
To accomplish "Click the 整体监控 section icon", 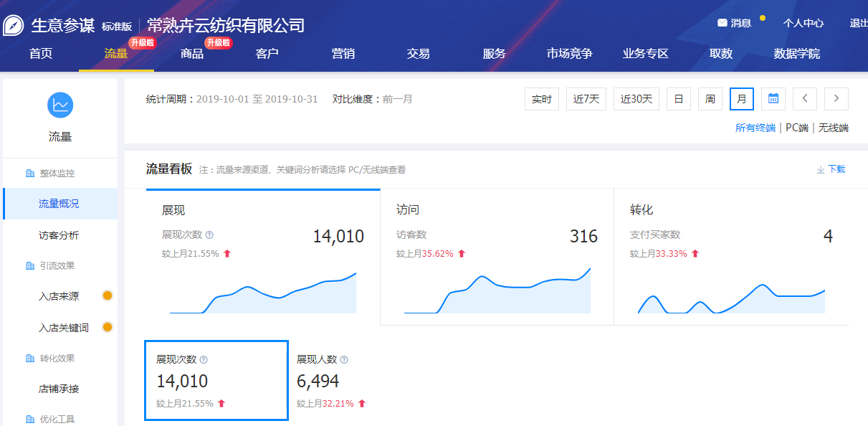I will pos(30,174).
